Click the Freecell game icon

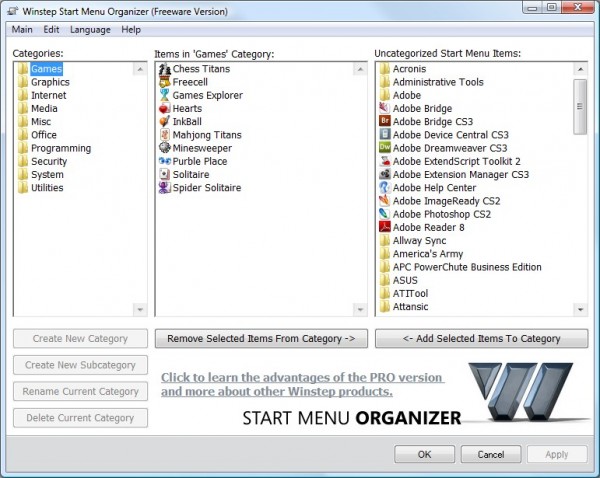click(165, 82)
